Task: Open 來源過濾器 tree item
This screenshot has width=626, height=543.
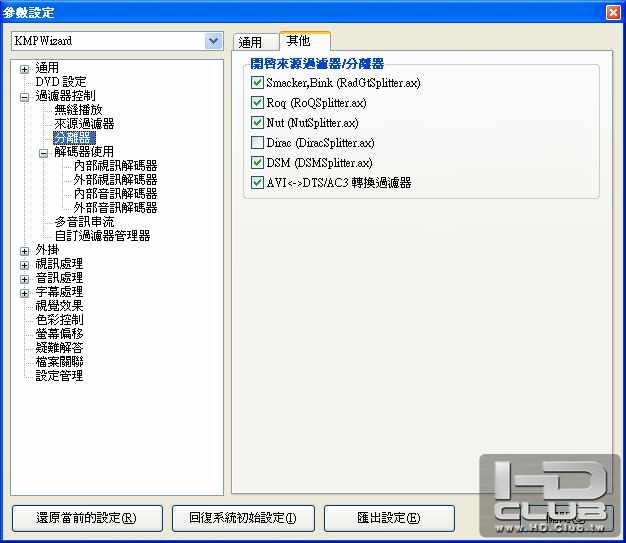Action: [x=84, y=124]
